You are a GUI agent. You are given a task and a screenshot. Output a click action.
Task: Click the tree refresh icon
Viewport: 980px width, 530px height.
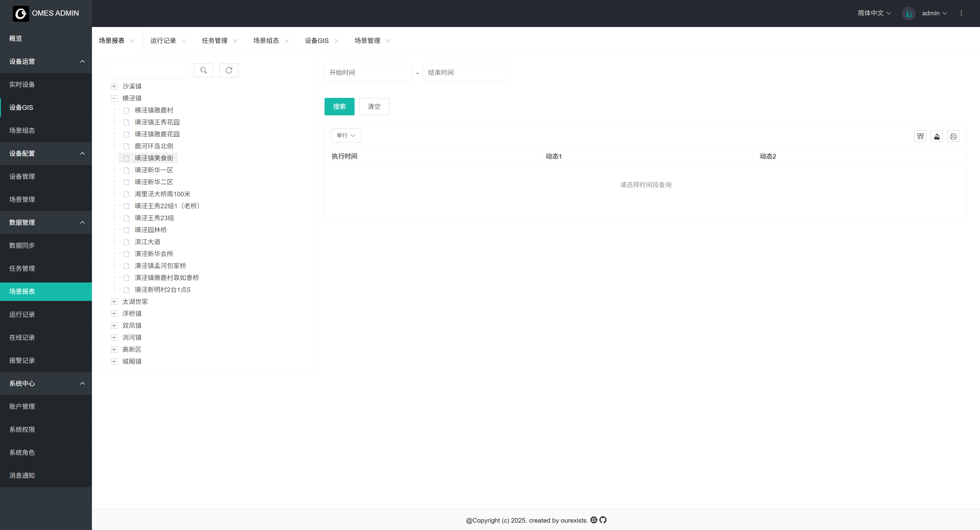229,71
